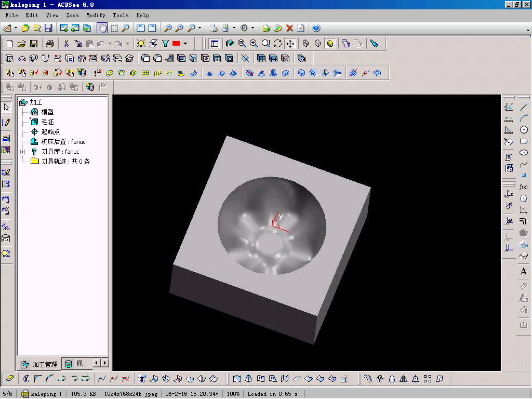Select the 模型 tree item
The image size is (532, 399).
[x=47, y=112]
